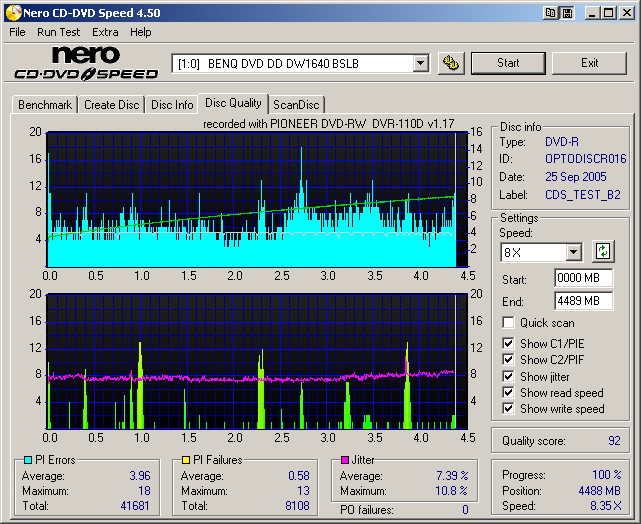Open the BENQ drive selection dropdown
Viewport: 641px width, 524px height.
[x=420, y=63]
